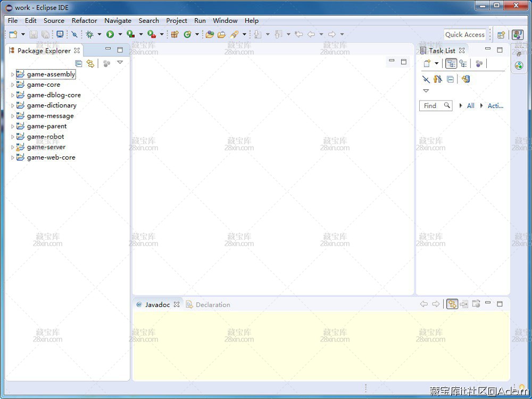Click the colored circles icon in right trim

point(519,65)
